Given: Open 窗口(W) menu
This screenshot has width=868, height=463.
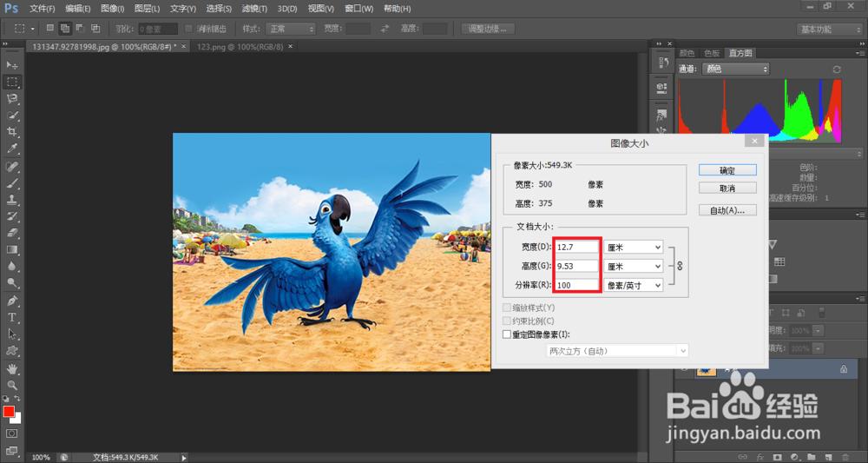Looking at the screenshot, I should pyautogui.click(x=358, y=9).
